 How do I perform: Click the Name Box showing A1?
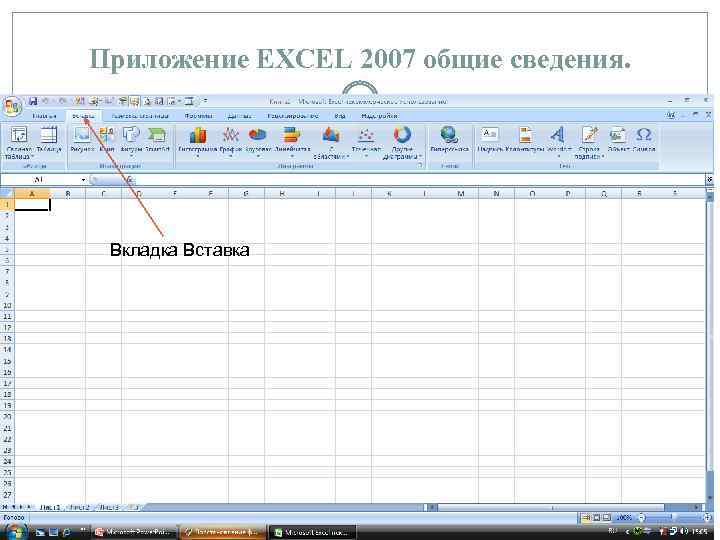coord(40,180)
